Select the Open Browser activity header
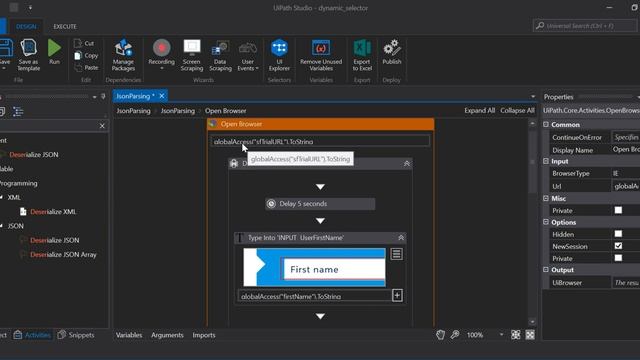 (320, 124)
